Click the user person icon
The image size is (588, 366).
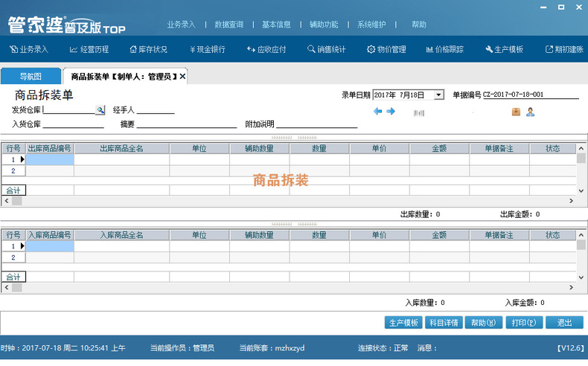click(x=530, y=112)
